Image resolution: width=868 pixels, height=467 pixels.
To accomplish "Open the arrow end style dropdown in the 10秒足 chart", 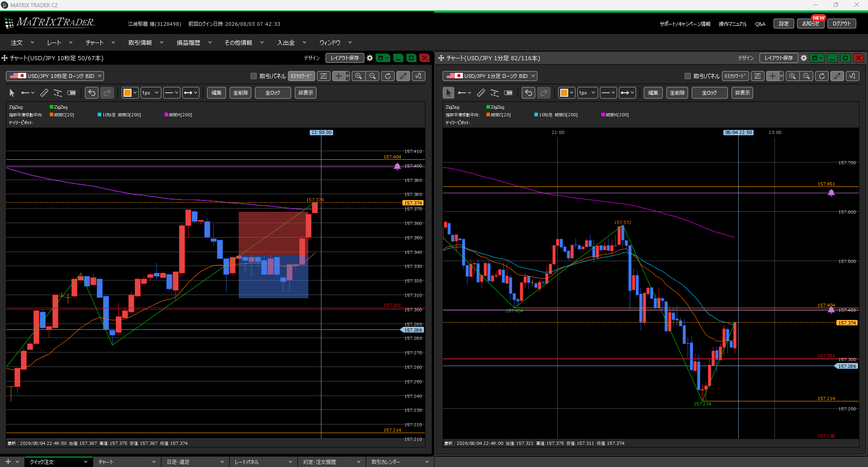I will point(191,93).
